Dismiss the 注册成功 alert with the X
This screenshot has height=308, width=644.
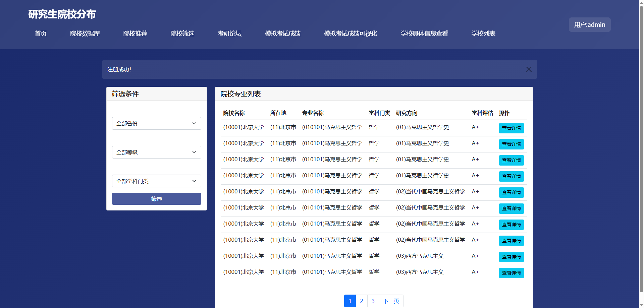click(529, 69)
